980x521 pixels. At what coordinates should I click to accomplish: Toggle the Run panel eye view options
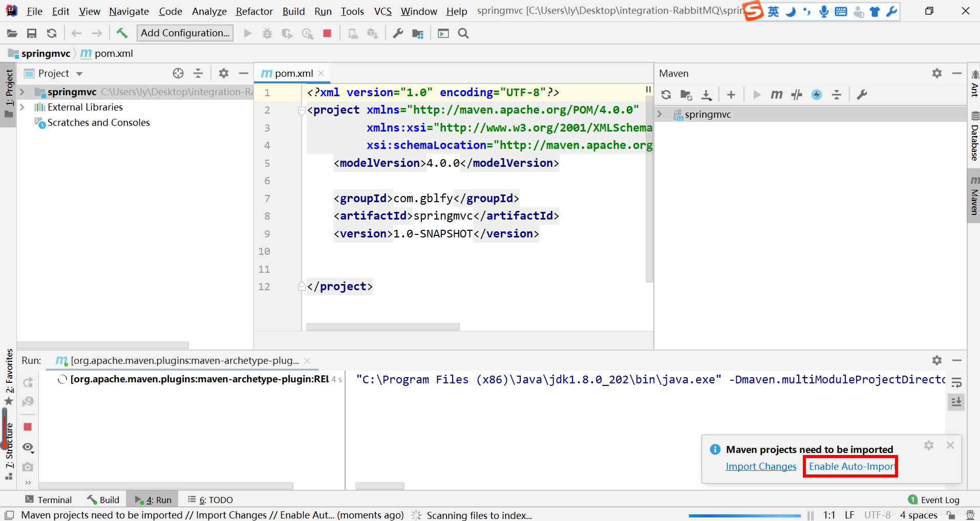click(x=28, y=447)
